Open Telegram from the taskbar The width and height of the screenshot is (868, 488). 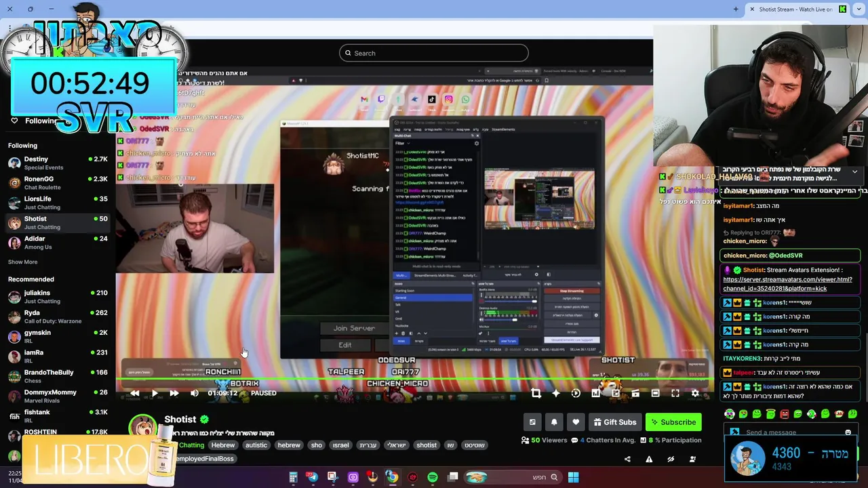click(x=313, y=477)
